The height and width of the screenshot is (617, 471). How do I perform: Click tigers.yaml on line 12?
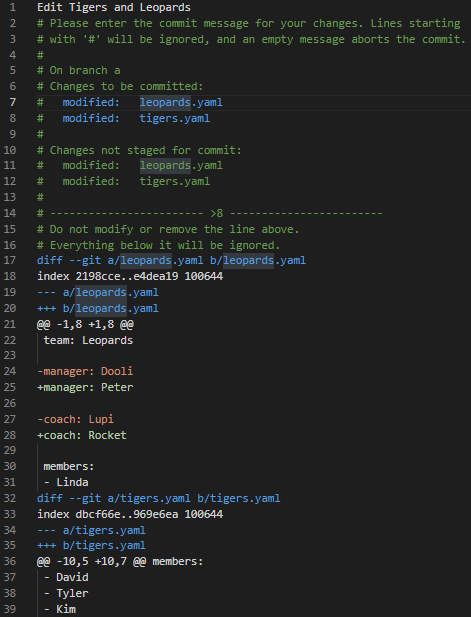pyautogui.click(x=175, y=181)
